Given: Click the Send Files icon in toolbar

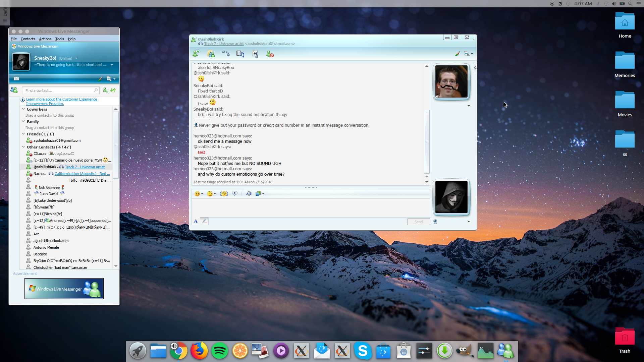Looking at the screenshot, I should [x=211, y=54].
